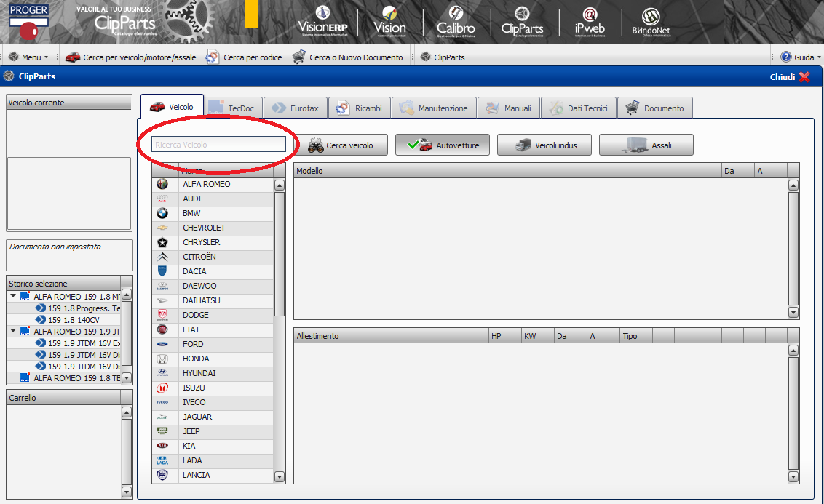Close the ClipParts panel with Chiudi
This screenshot has width=824, height=504.
(x=790, y=76)
